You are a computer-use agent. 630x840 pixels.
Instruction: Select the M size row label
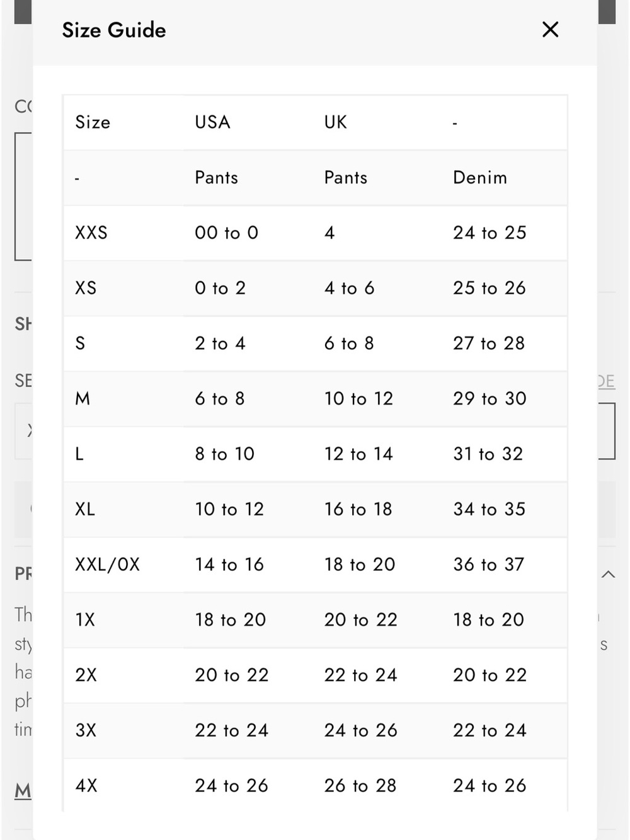tap(83, 399)
